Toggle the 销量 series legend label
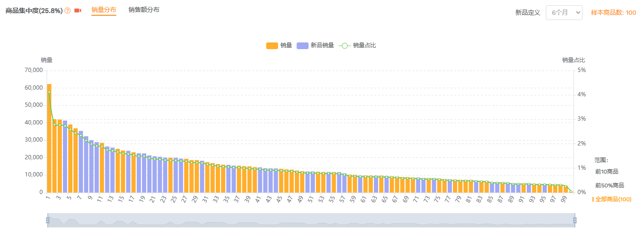Image resolution: width=644 pixels, height=237 pixels. tap(286, 46)
